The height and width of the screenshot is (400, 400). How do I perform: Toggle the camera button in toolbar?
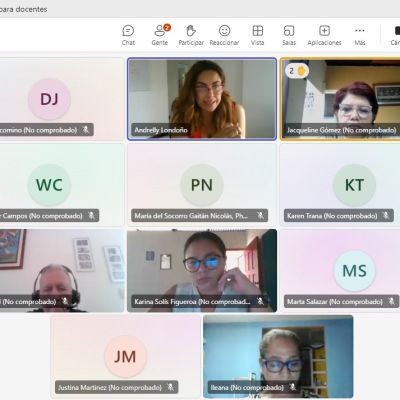(396, 35)
